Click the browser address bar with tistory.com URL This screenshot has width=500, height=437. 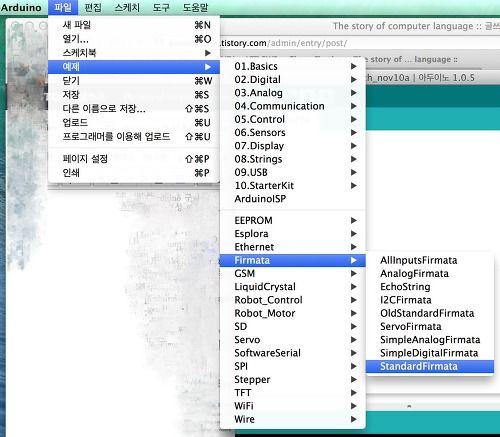[x=360, y=43]
